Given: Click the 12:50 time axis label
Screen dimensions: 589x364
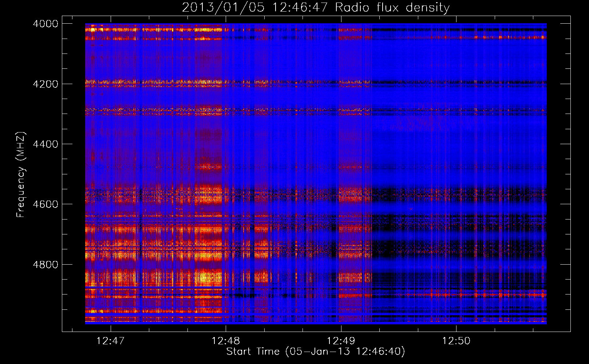Looking at the screenshot, I should click(456, 341).
